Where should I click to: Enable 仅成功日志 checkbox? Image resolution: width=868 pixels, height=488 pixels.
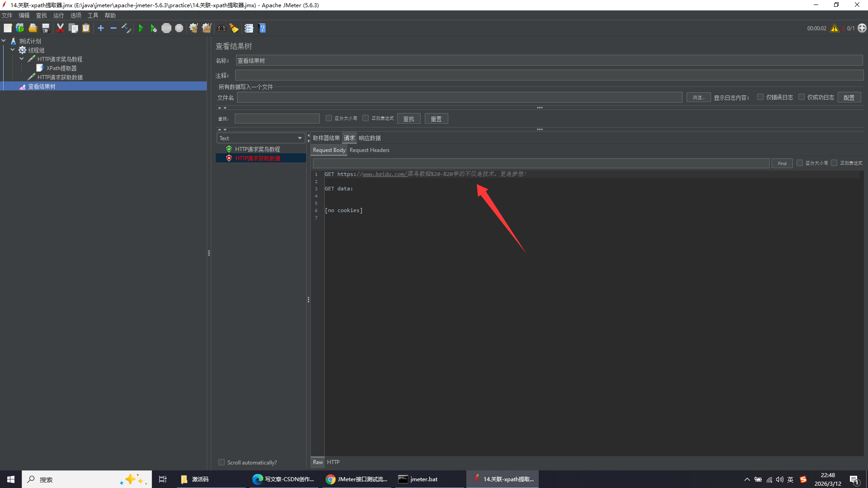[802, 97]
